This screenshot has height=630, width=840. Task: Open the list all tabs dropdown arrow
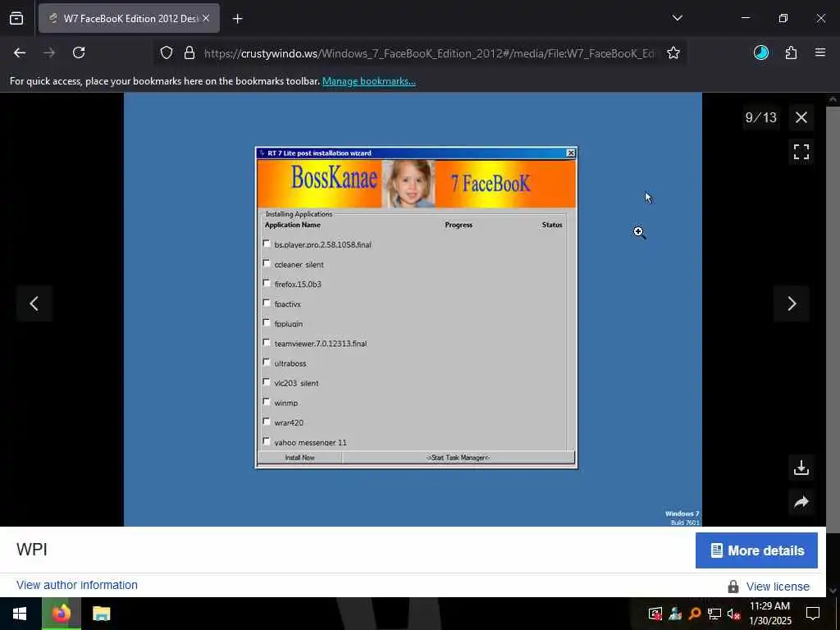click(677, 18)
